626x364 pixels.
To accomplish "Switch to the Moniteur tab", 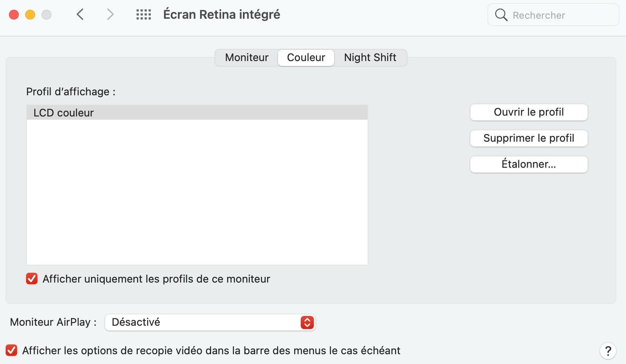I will (247, 57).
